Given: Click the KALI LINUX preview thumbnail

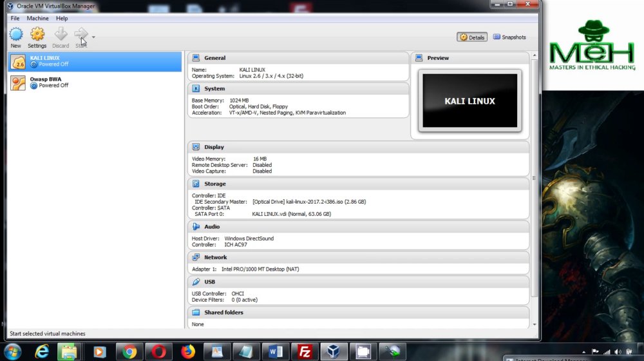Looking at the screenshot, I should 470,101.
